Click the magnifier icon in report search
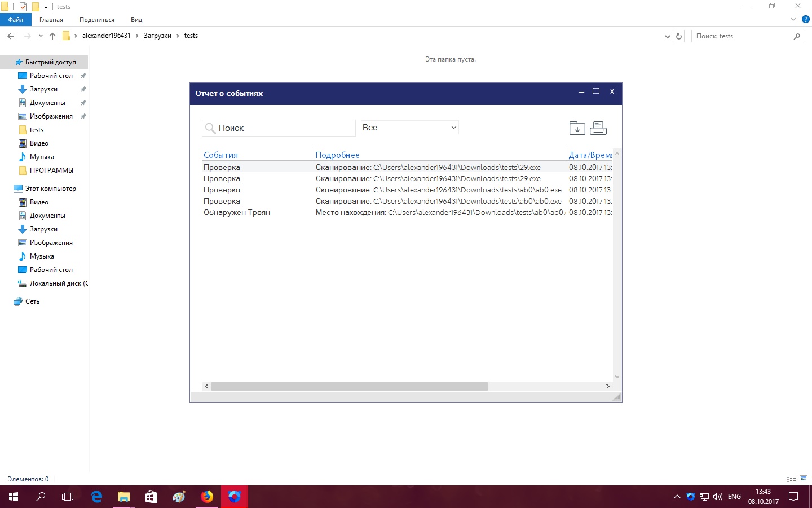Screen dimensions: 812x508 (210, 128)
